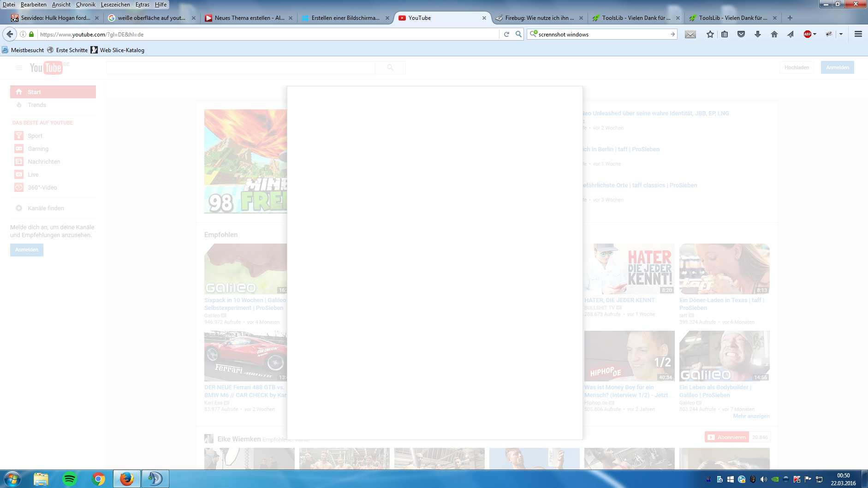This screenshot has width=868, height=488.
Task: Expand the Firebug dropdown arrow
Action: pyautogui.click(x=841, y=34)
